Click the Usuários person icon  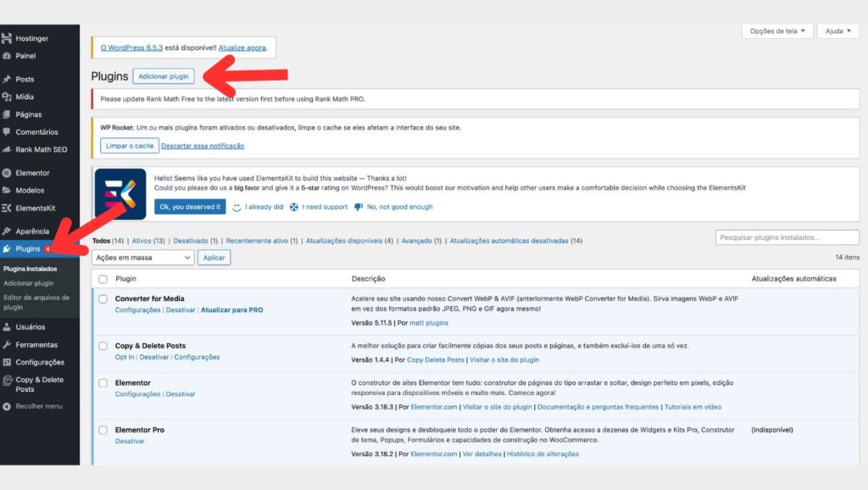point(7,327)
